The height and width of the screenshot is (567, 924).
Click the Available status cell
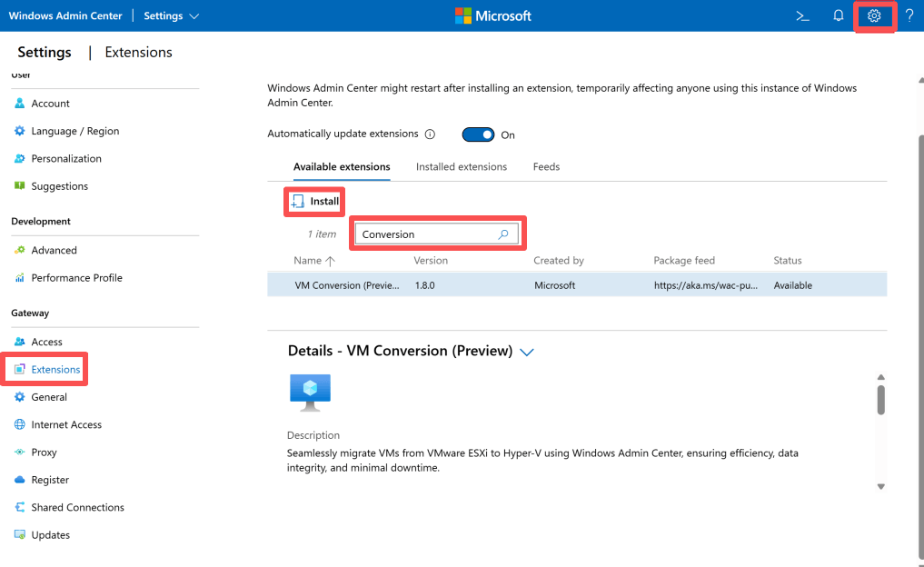pos(792,285)
